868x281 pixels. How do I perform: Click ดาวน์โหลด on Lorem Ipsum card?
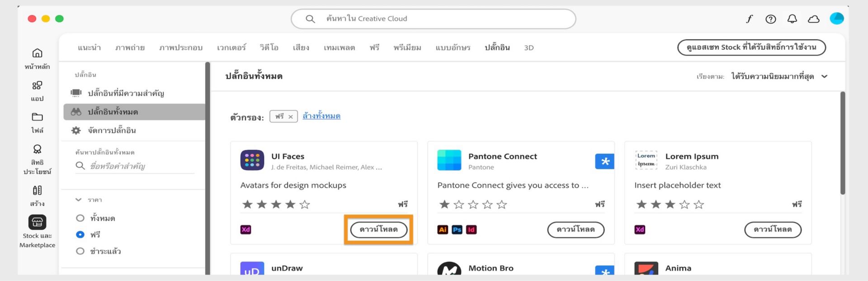point(773,229)
